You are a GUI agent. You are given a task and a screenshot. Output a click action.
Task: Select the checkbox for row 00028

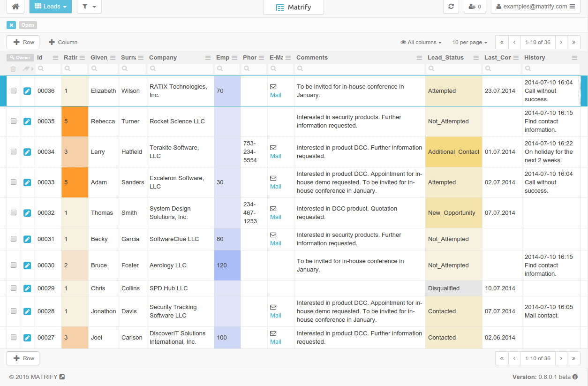14,311
